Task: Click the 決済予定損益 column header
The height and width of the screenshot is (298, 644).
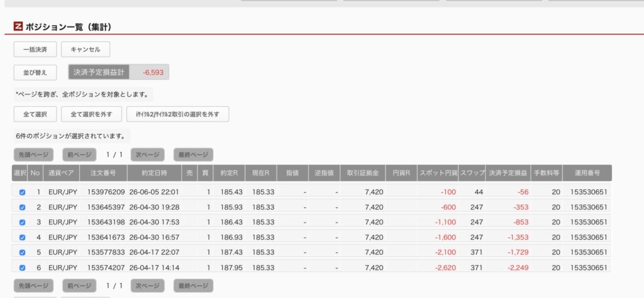Action: click(x=508, y=173)
